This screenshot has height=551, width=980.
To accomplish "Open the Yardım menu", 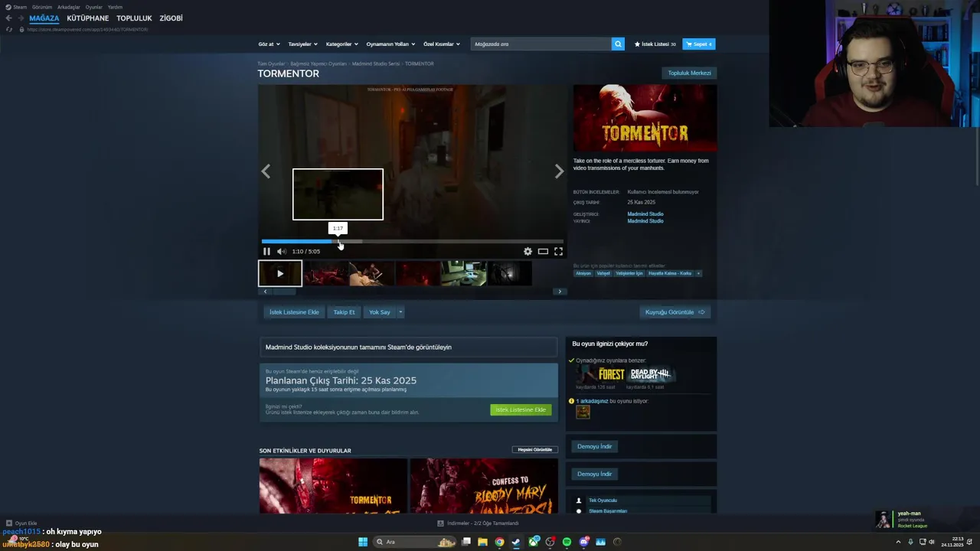I will point(115,7).
